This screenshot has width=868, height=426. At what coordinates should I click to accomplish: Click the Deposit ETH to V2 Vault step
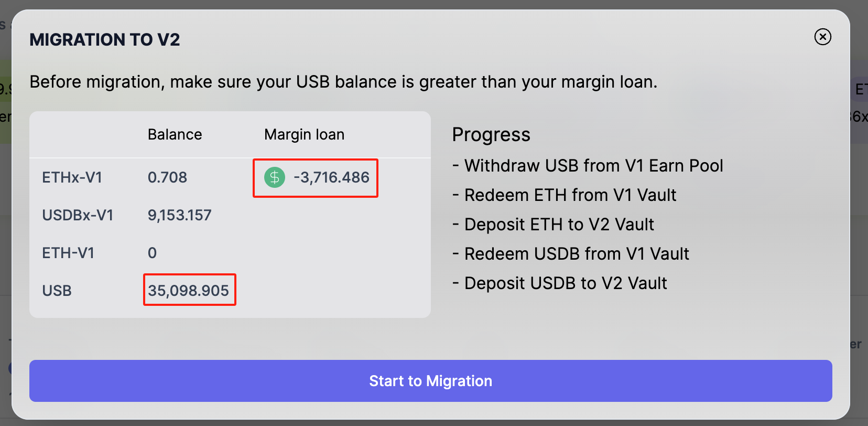coord(559,225)
